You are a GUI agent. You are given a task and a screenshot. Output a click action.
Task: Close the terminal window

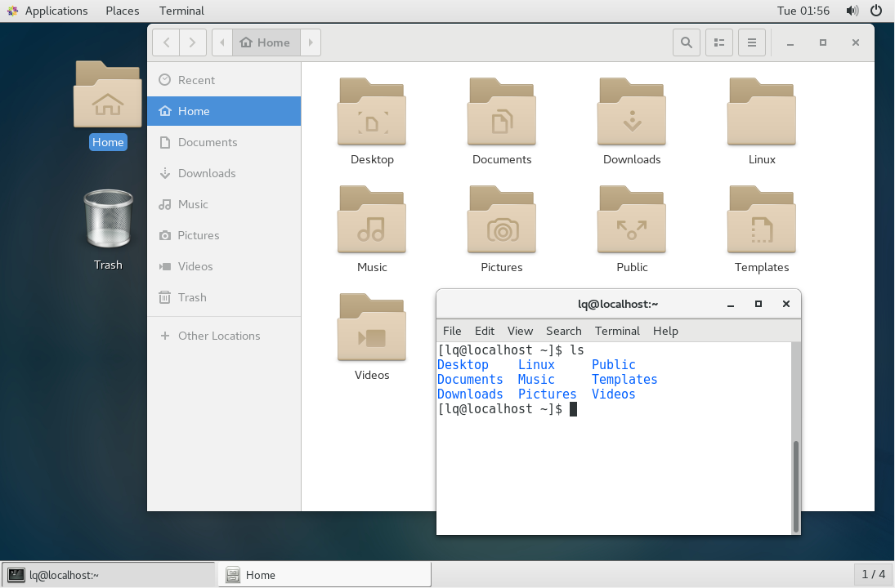786,304
